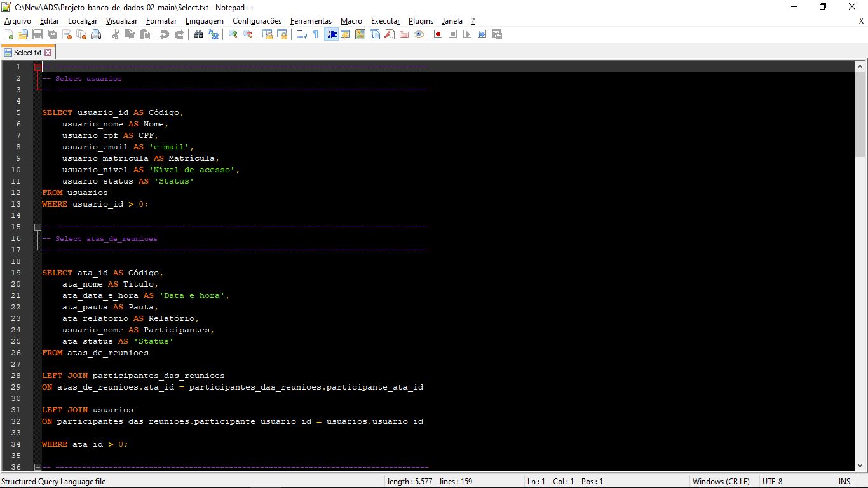Toggle synchronized horizontal scrolling
868x488 pixels.
[x=281, y=34]
